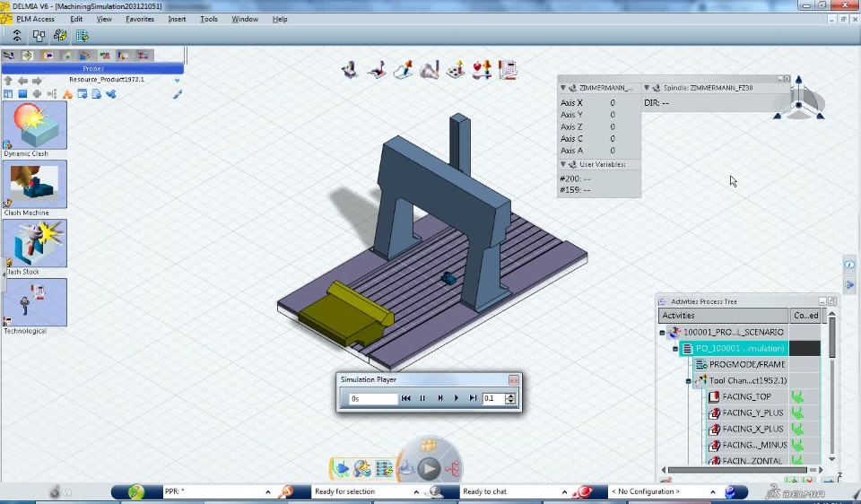Click the up arrow navigation icon in Probes panel
This screenshot has height=504, width=861.
tap(8, 80)
